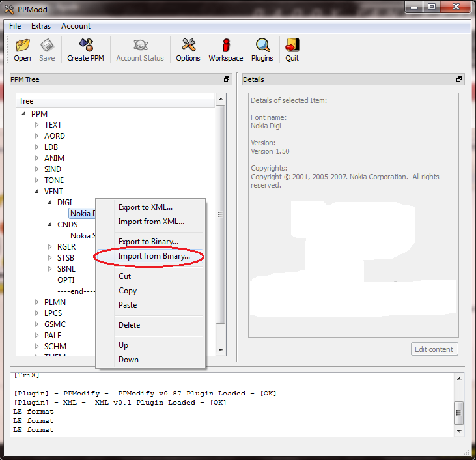The image size is (476, 460).
Task: Click the XML v0.1 Plugin Loaded log line
Action: tap(120, 402)
